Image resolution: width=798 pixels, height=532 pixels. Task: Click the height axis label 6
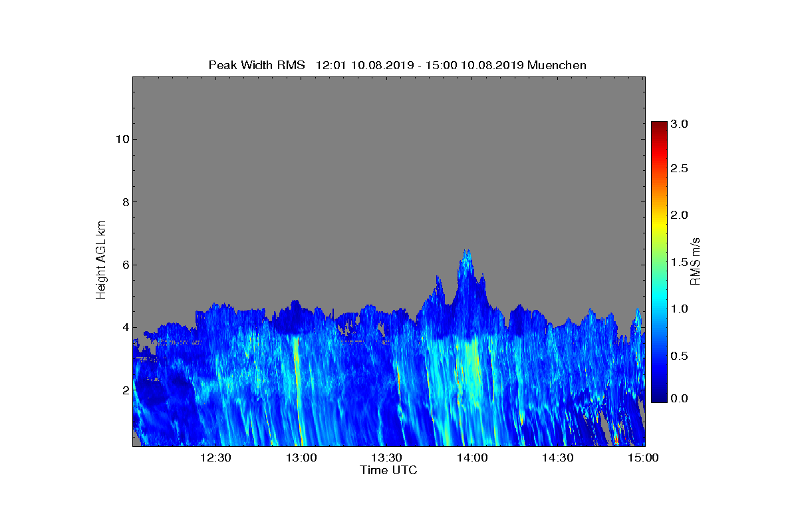(x=124, y=265)
